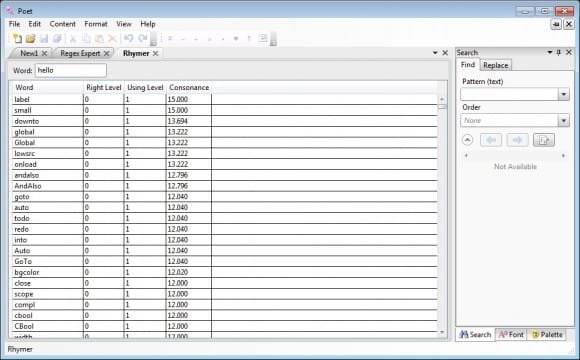Show the Palette bottom panel tab
The width and height of the screenshot is (580, 360).
[547, 335]
